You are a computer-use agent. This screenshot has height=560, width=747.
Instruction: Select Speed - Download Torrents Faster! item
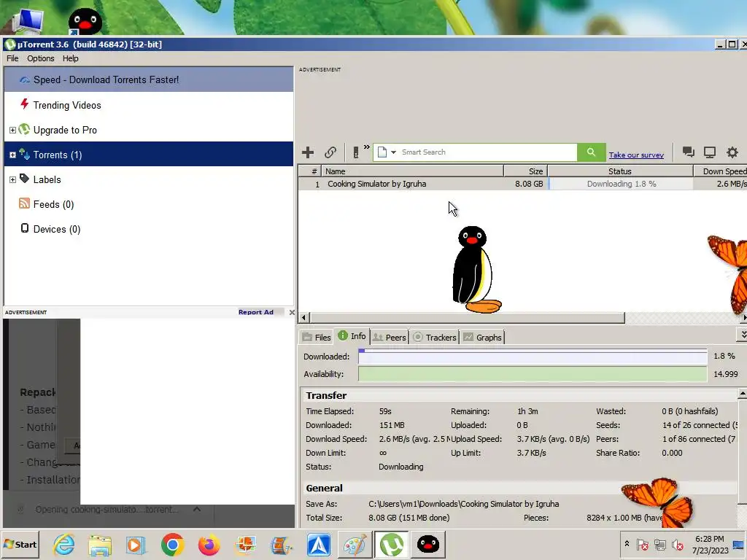click(149, 79)
